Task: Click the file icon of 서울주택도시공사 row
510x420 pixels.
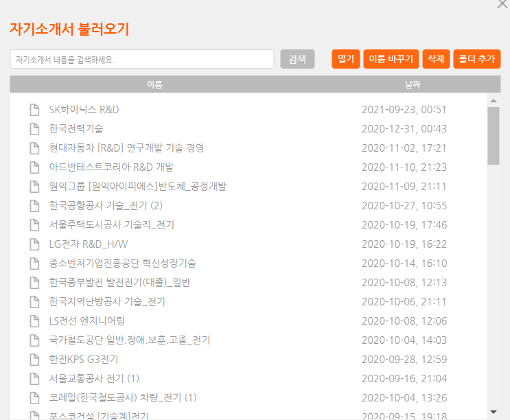Action: (34, 225)
